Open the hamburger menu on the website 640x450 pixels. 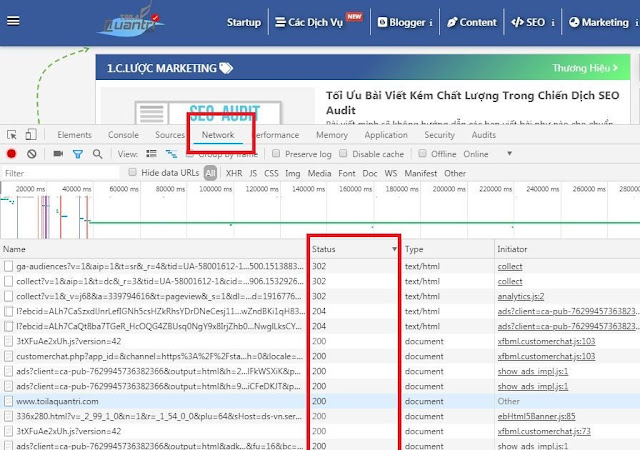click(13, 21)
